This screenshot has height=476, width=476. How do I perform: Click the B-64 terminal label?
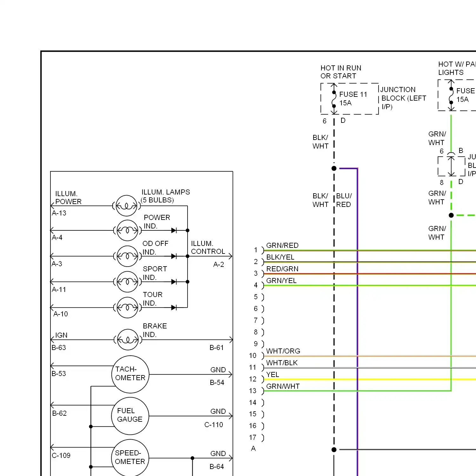[217, 467]
